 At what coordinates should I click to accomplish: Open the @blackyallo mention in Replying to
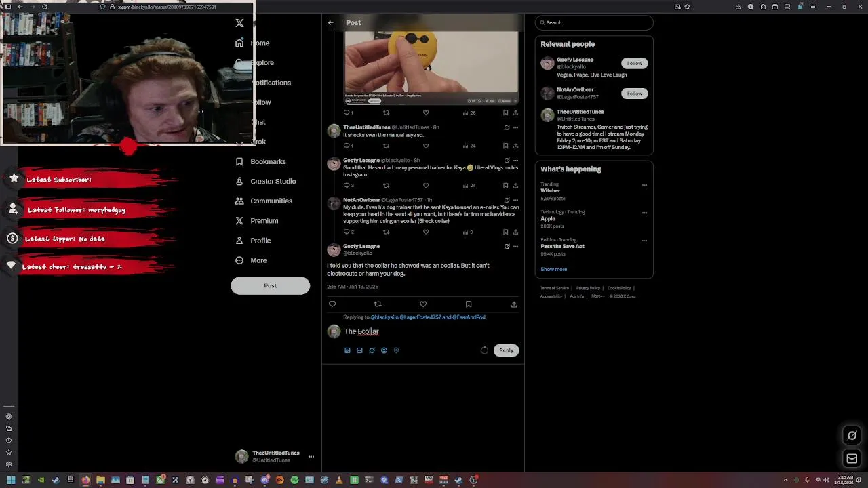(x=384, y=317)
